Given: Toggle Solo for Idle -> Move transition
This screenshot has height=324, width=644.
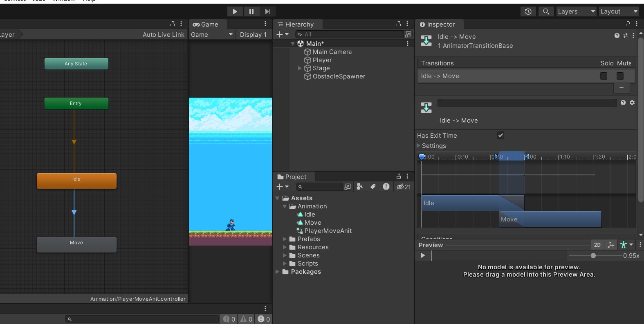Looking at the screenshot, I should [604, 76].
